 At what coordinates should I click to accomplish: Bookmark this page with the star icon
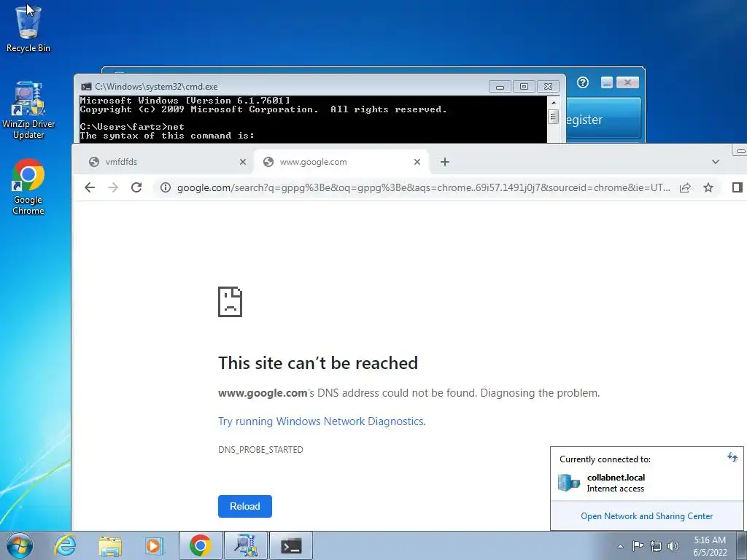708,187
